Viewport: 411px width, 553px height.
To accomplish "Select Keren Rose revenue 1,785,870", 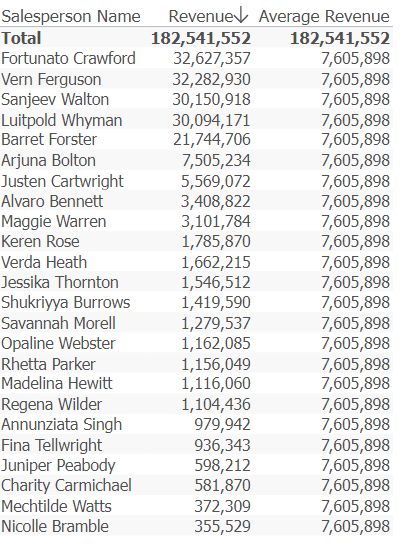I will pos(216,242).
